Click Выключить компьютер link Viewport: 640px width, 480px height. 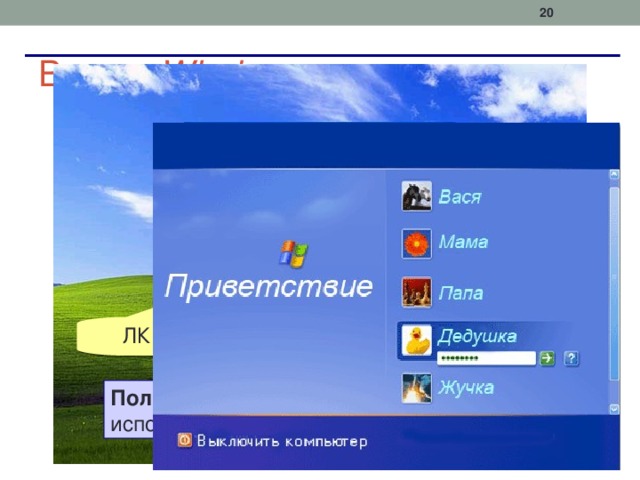282,441
